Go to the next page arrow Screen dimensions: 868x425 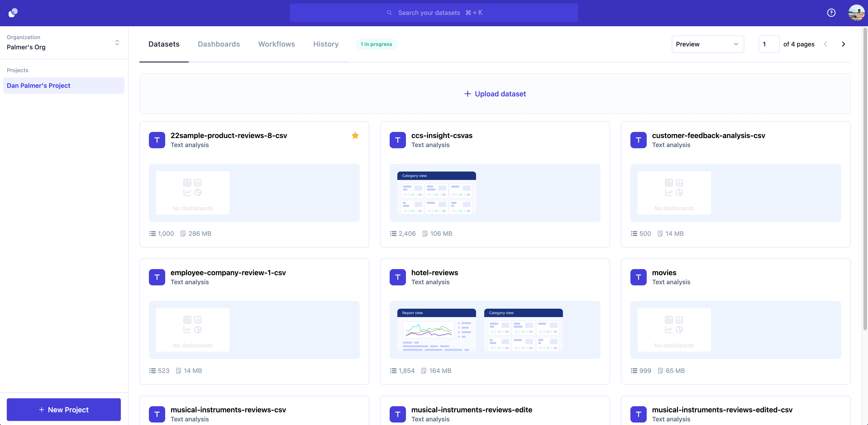click(x=843, y=44)
